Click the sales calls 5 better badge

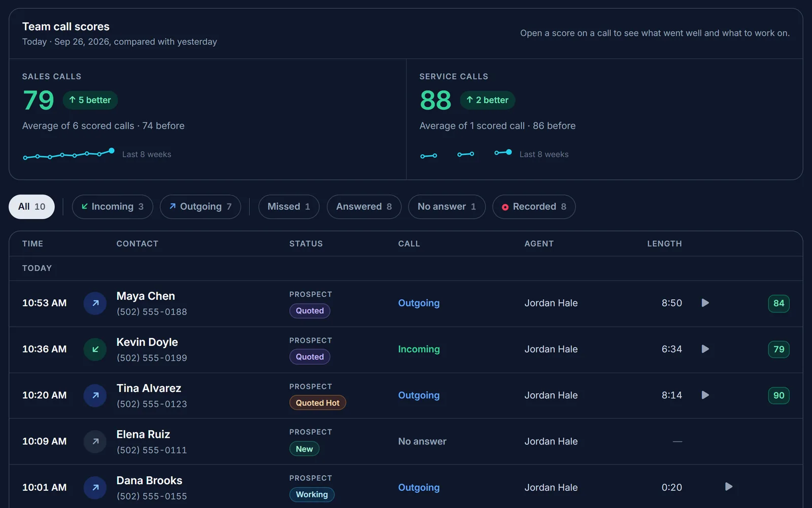pyautogui.click(x=90, y=100)
